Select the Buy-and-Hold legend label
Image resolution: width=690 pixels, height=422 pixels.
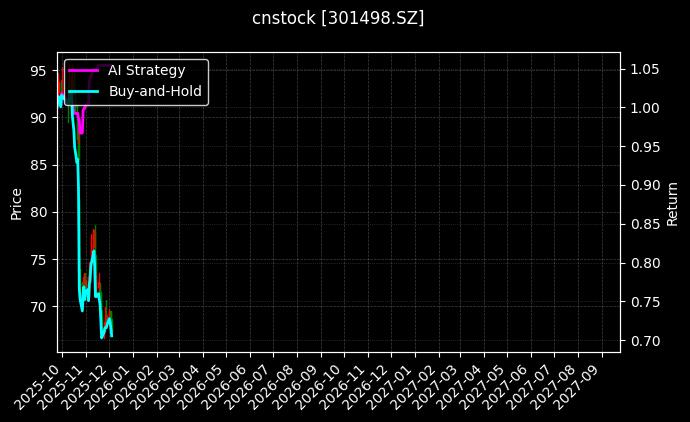click(155, 92)
